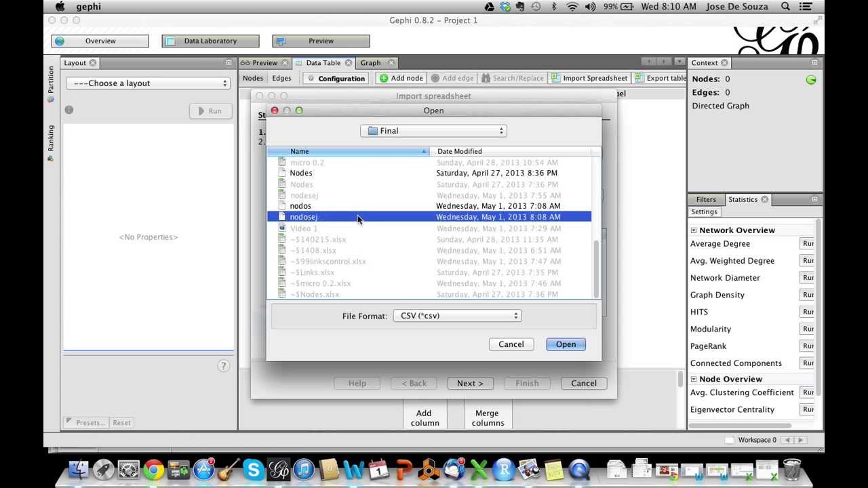Toggle Nodes table view

click(253, 78)
